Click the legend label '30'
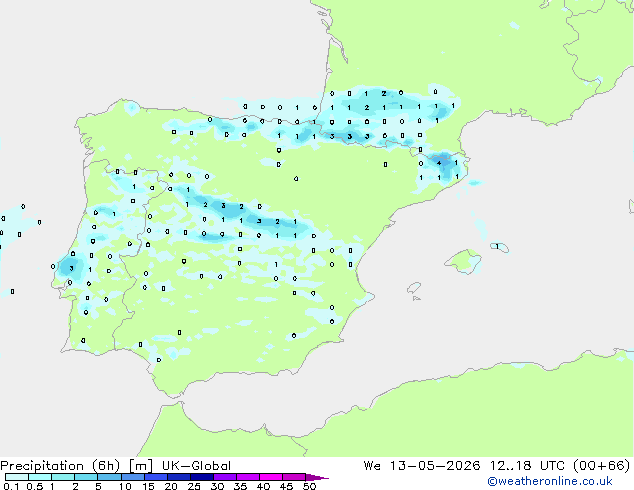 click(217, 486)
